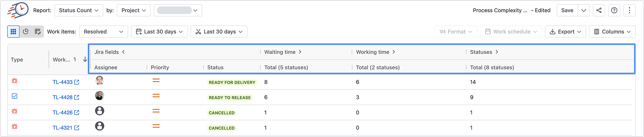Click assignee avatar for TL-4428
Viewport: 644px width, 137px height.
click(x=100, y=96)
